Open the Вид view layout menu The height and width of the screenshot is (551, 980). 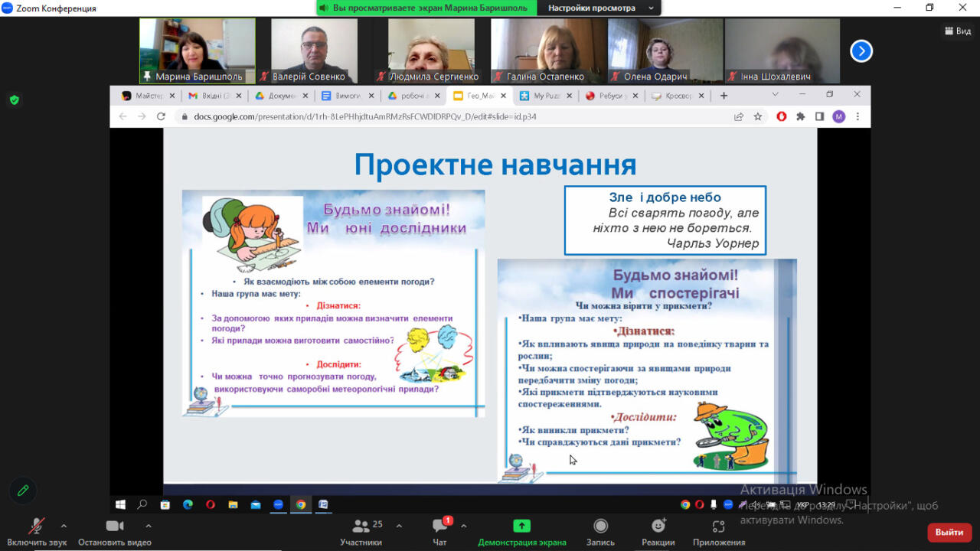click(958, 31)
